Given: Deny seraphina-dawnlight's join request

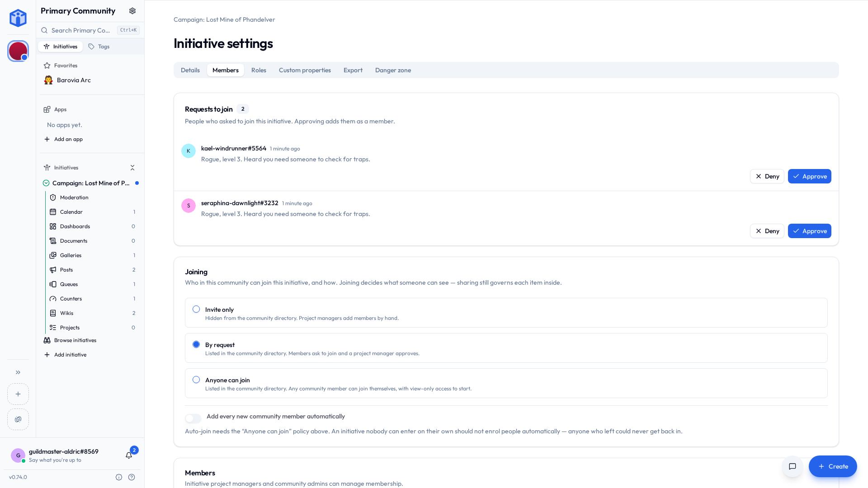Looking at the screenshot, I should 767,231.
